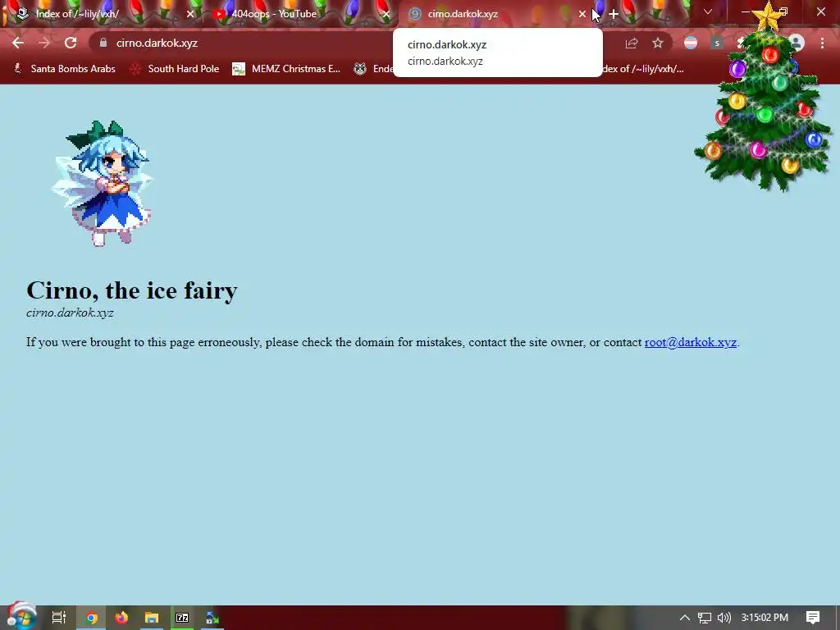Screen dimensions: 840x630
Task: Reload the cirno.darkok.xyz page
Action: point(71,43)
